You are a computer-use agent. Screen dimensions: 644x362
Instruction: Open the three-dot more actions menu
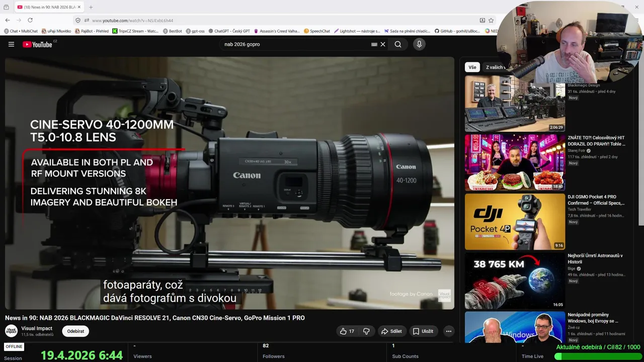(x=448, y=331)
